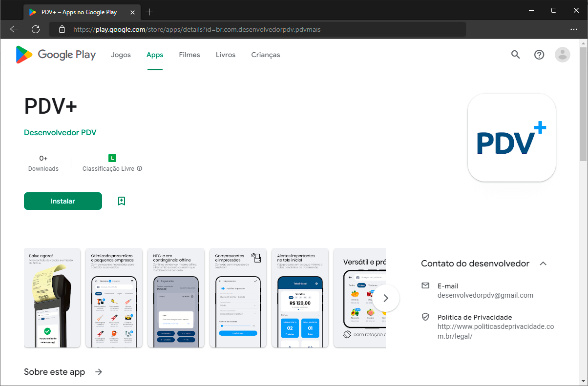Image resolution: width=588 pixels, height=386 pixels.
Task: Open the account profile avatar
Action: pyautogui.click(x=563, y=55)
